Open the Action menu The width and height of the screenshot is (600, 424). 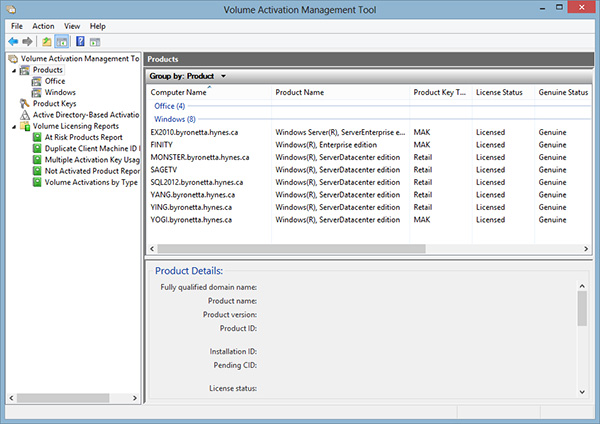43,25
